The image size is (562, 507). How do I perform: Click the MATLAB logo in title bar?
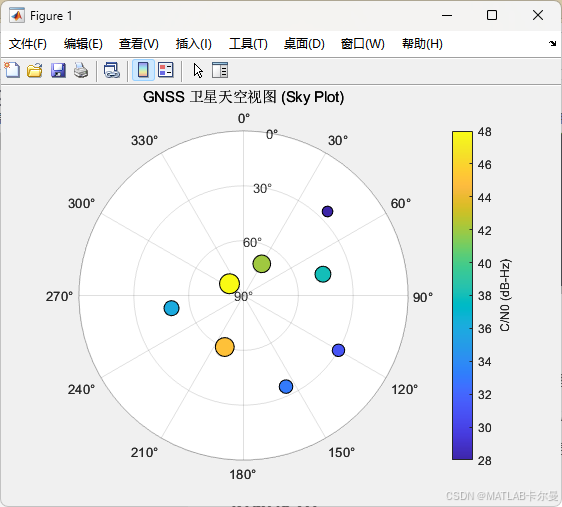[17, 15]
